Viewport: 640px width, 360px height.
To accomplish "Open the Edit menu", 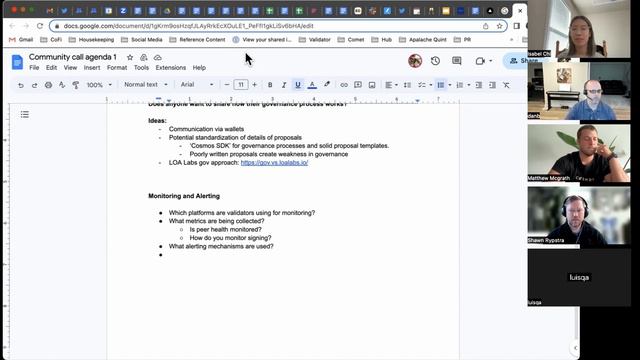I will [x=51, y=68].
